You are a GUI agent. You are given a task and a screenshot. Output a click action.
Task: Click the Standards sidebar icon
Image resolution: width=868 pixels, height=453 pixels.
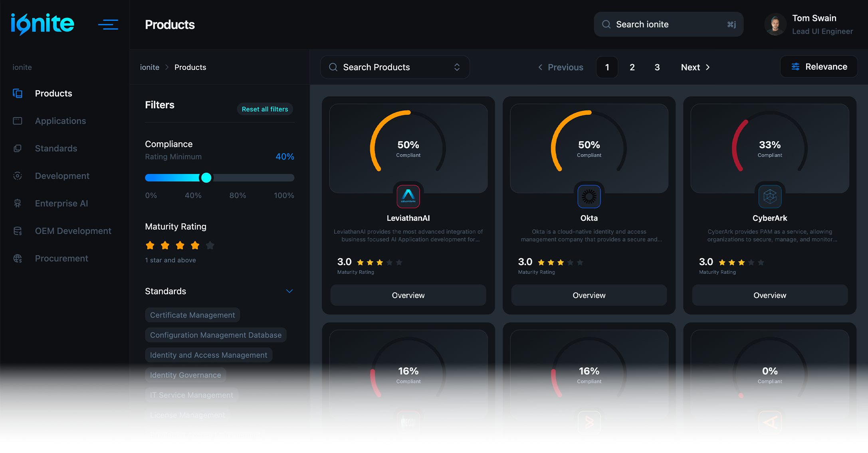(x=18, y=148)
